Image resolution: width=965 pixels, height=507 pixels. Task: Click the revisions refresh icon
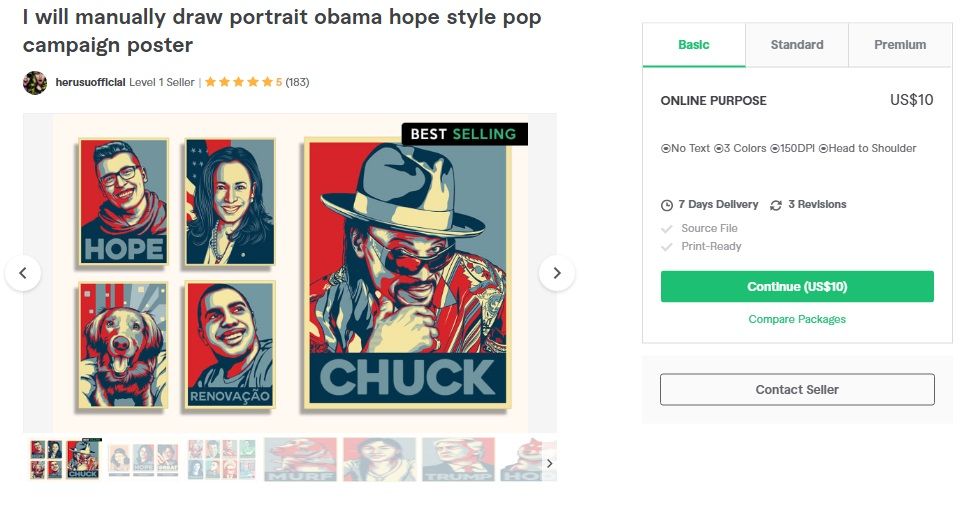click(x=776, y=205)
